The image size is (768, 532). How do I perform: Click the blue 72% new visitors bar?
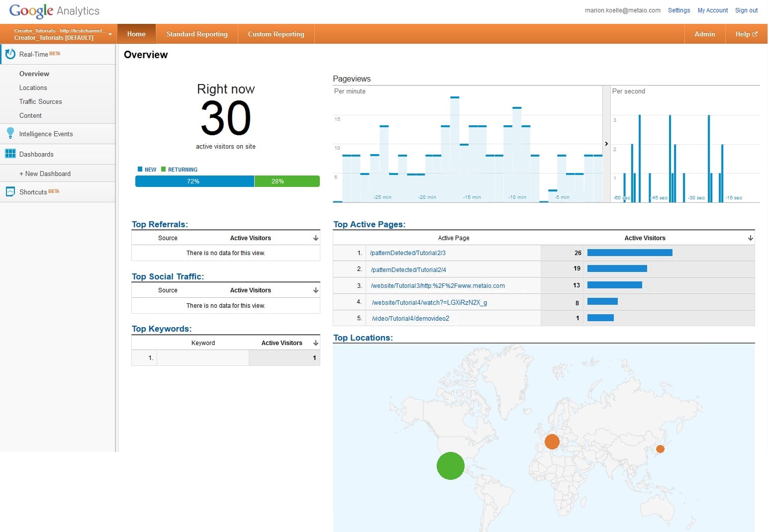194,181
